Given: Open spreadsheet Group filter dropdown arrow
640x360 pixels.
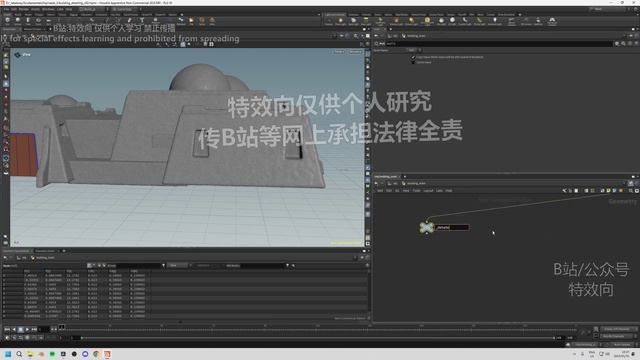Looking at the screenshot, I should click(x=163, y=265).
